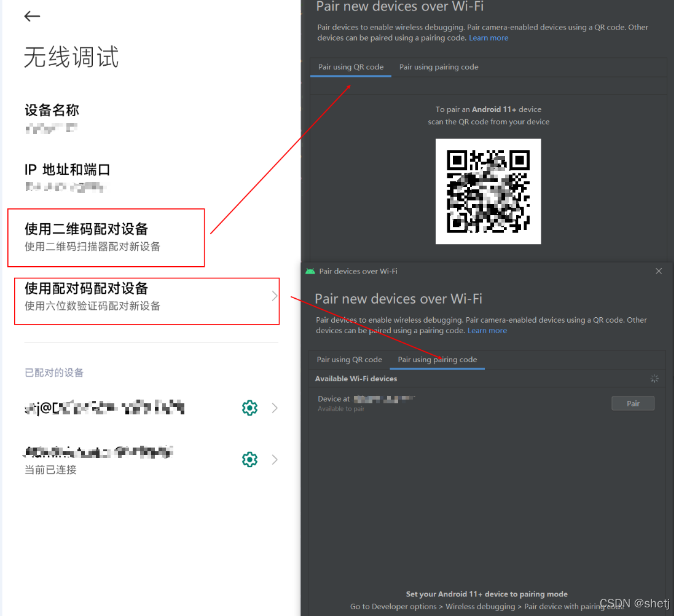Close the Pair devices over Wi-Fi dialog
Viewport: 679px width, 616px height.
659,271
